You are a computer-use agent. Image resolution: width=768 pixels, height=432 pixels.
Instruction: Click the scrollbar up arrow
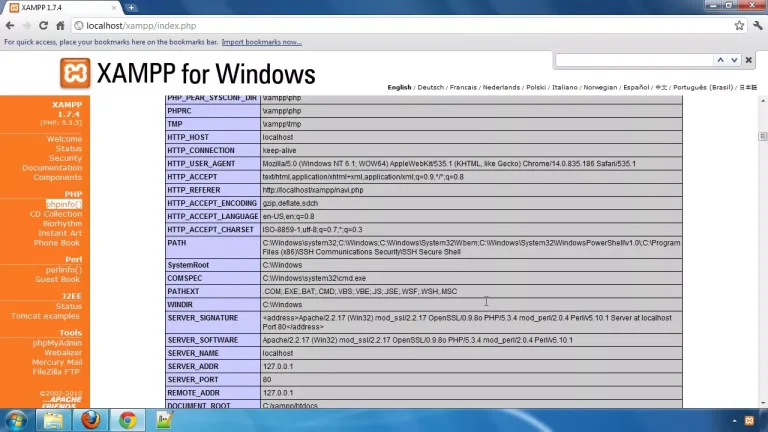pos(763,100)
